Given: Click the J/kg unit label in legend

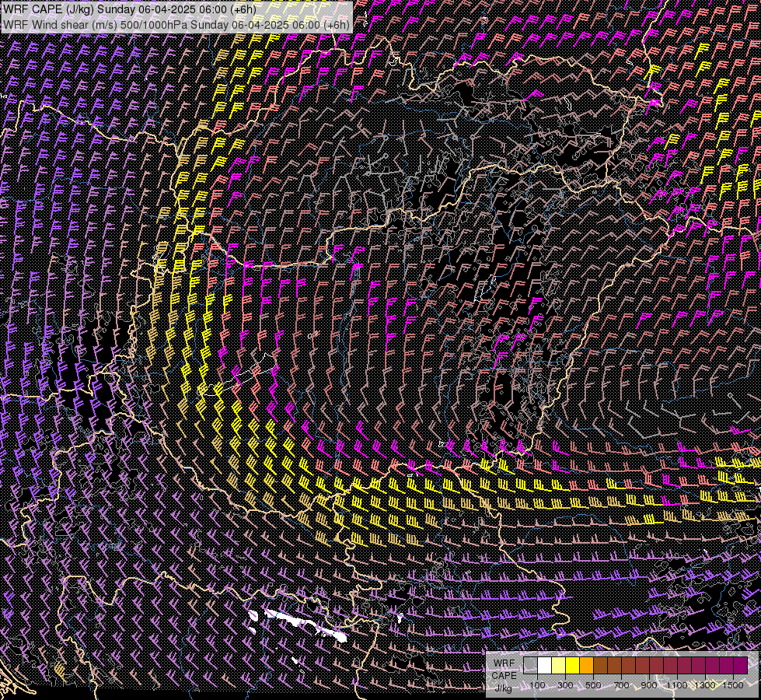Looking at the screenshot, I should pos(503,688).
